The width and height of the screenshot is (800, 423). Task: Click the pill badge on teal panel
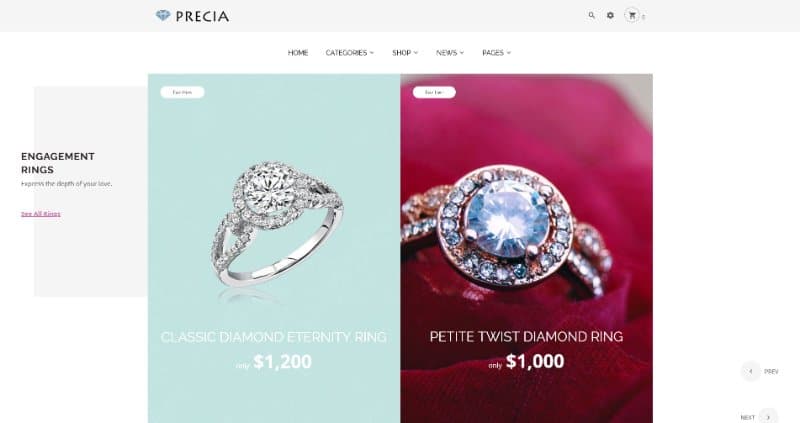[x=182, y=92]
